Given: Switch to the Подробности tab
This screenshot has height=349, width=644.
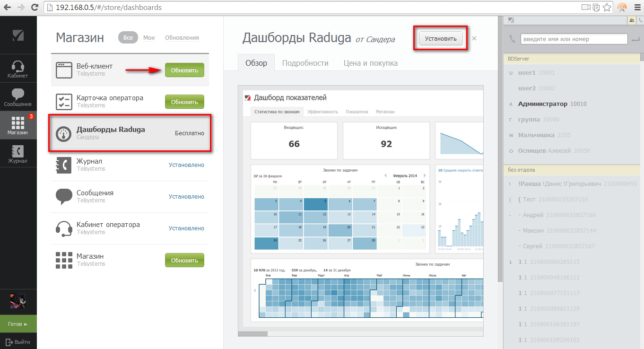Looking at the screenshot, I should (305, 63).
